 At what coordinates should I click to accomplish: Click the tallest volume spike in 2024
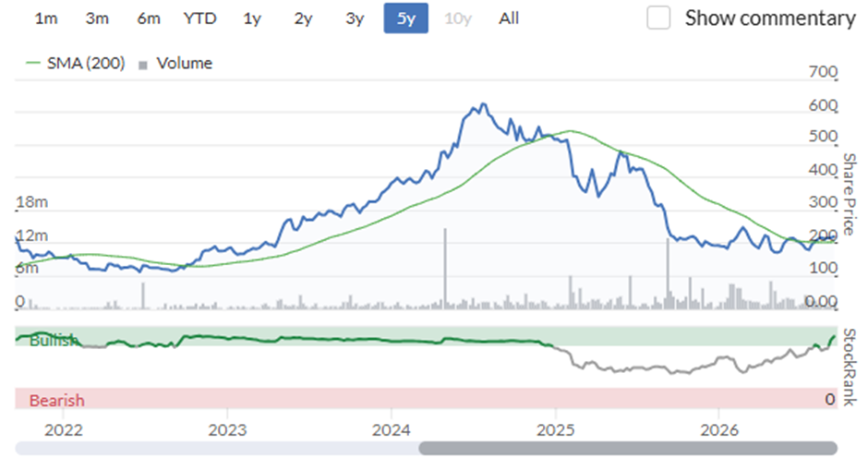(444, 268)
